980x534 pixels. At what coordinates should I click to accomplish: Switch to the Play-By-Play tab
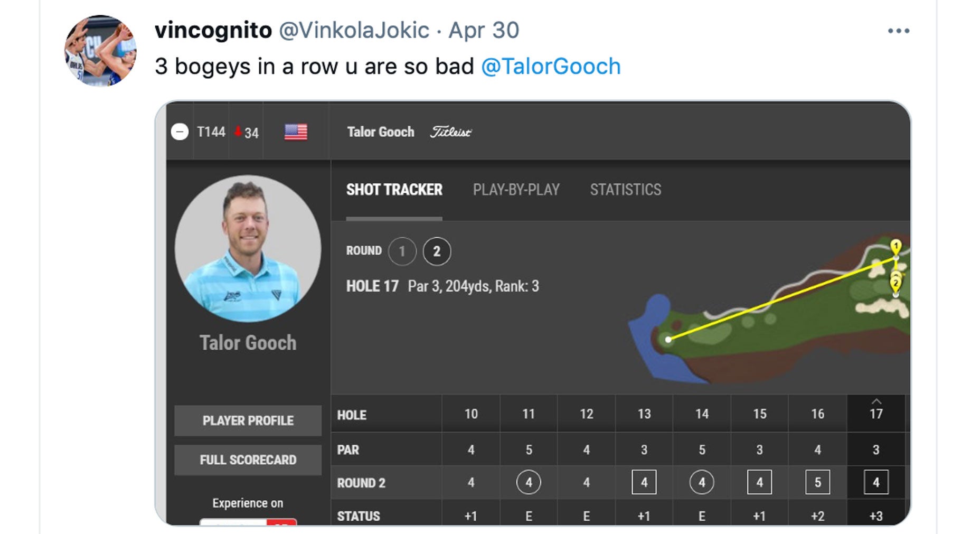point(516,190)
